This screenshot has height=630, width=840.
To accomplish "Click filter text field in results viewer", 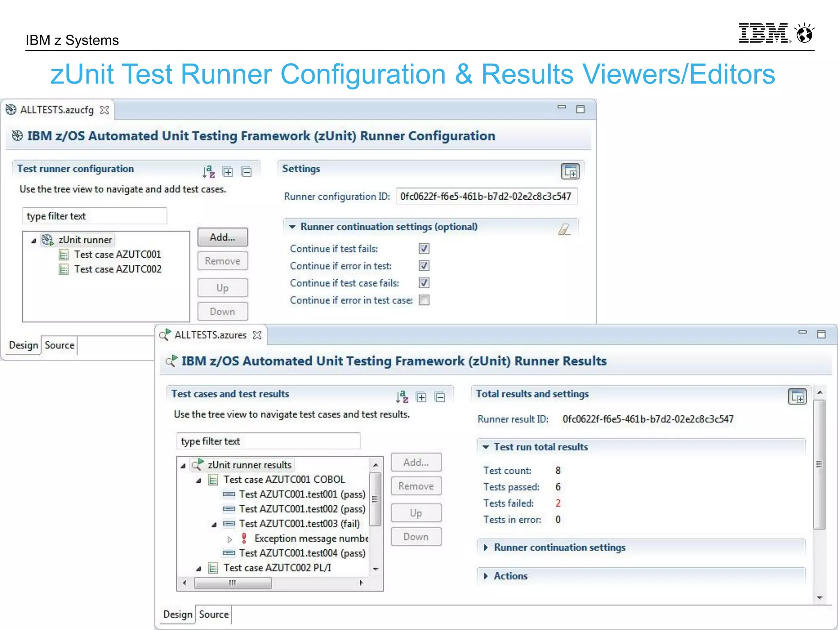I will 268,441.
